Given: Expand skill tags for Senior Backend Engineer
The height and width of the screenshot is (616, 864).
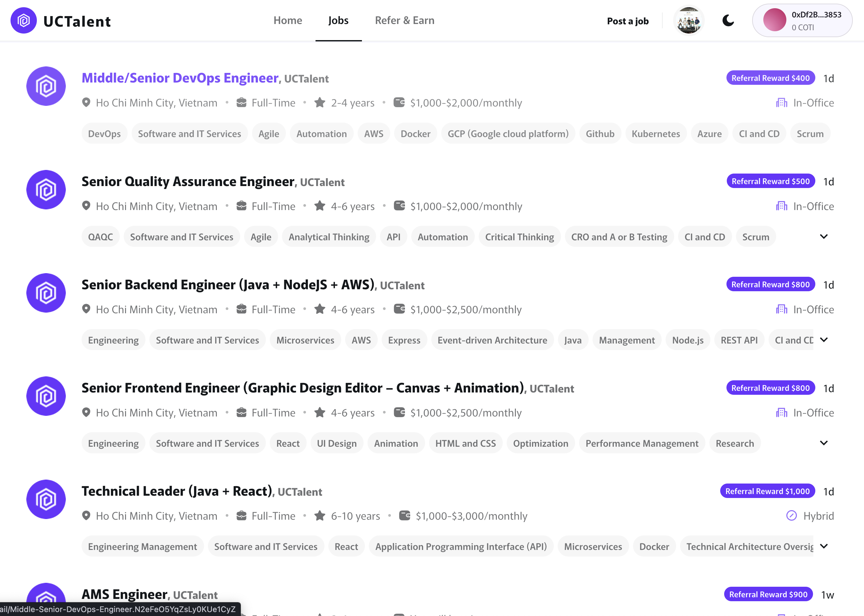Looking at the screenshot, I should click(x=824, y=340).
